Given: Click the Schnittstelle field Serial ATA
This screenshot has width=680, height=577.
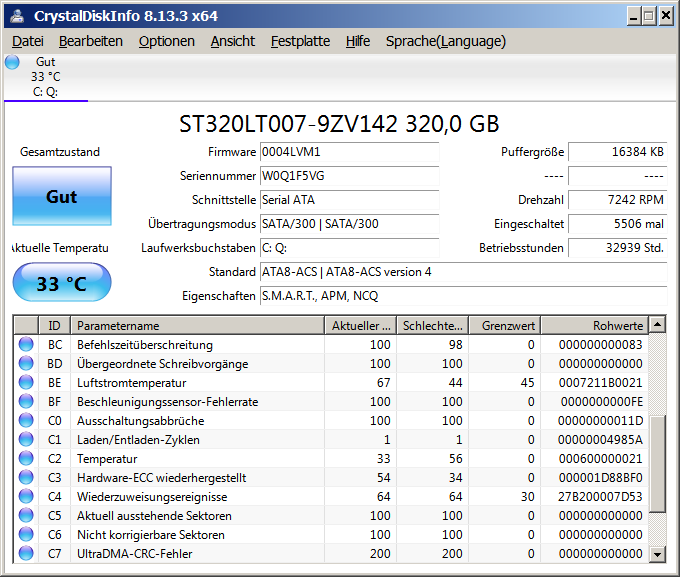Looking at the screenshot, I should (x=350, y=200).
